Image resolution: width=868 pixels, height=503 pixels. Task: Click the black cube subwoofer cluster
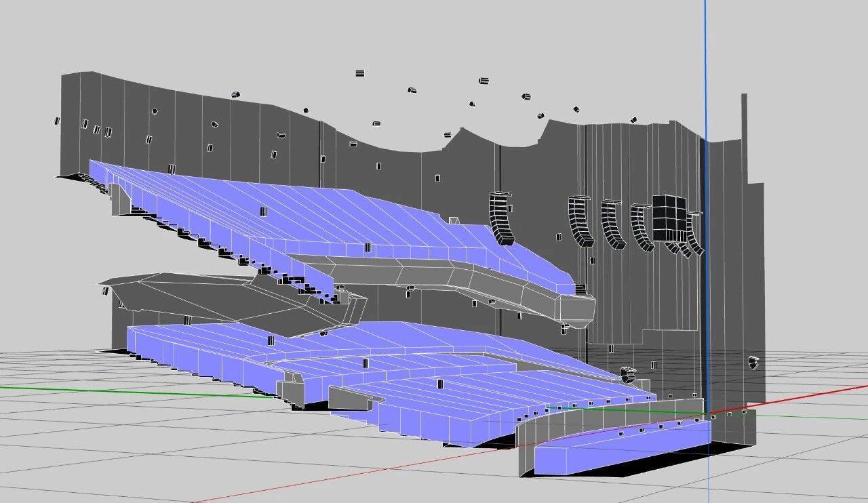click(669, 217)
